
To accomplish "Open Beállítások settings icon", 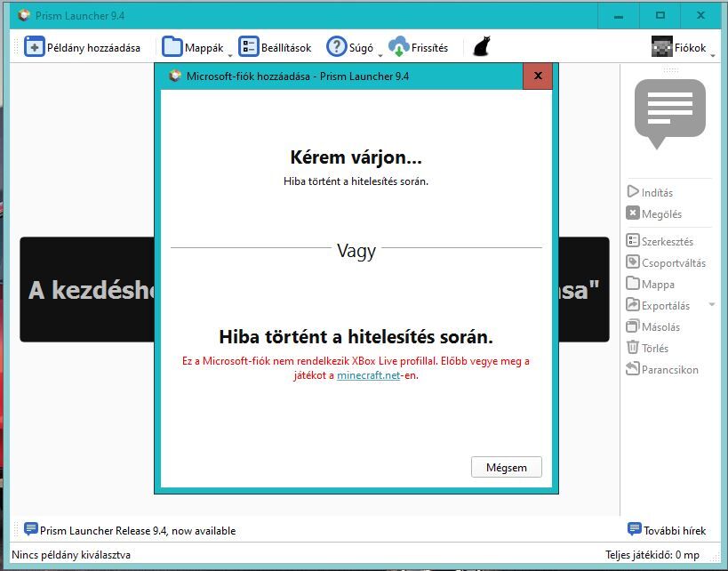I will pyautogui.click(x=248, y=47).
